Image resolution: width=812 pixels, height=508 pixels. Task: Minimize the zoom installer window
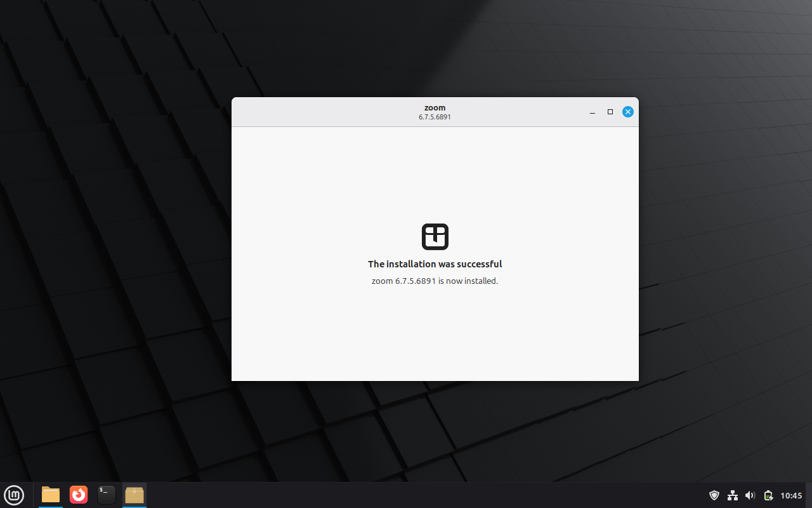[593, 112]
